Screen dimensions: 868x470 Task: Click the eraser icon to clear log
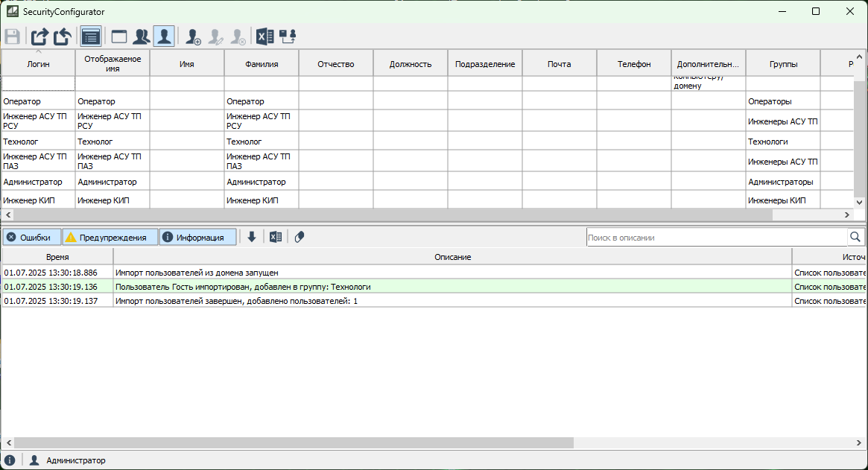coord(300,237)
